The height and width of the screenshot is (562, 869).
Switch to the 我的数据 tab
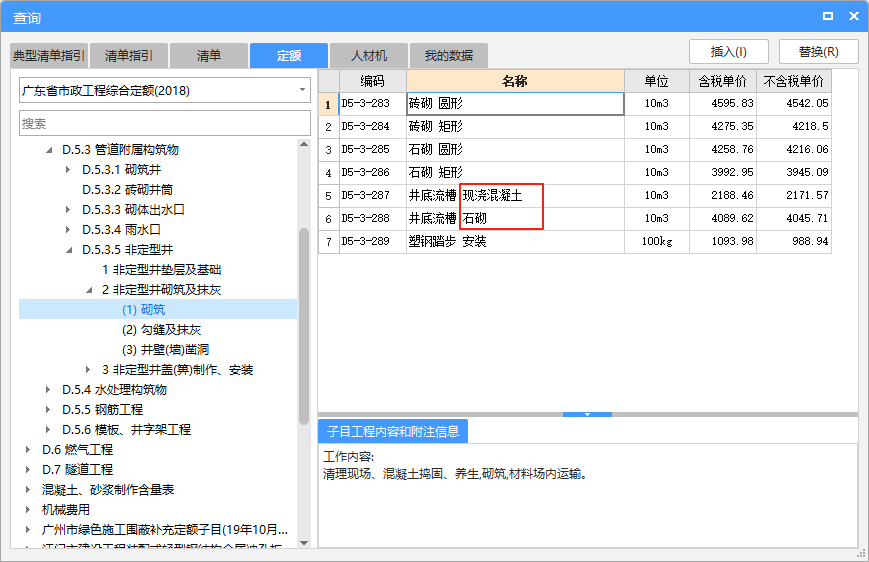click(448, 55)
